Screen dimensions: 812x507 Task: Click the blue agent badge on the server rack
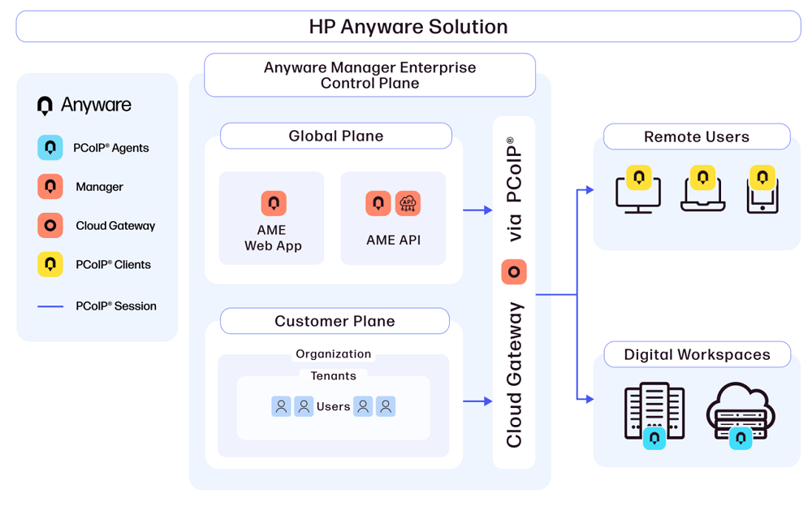pos(654,439)
